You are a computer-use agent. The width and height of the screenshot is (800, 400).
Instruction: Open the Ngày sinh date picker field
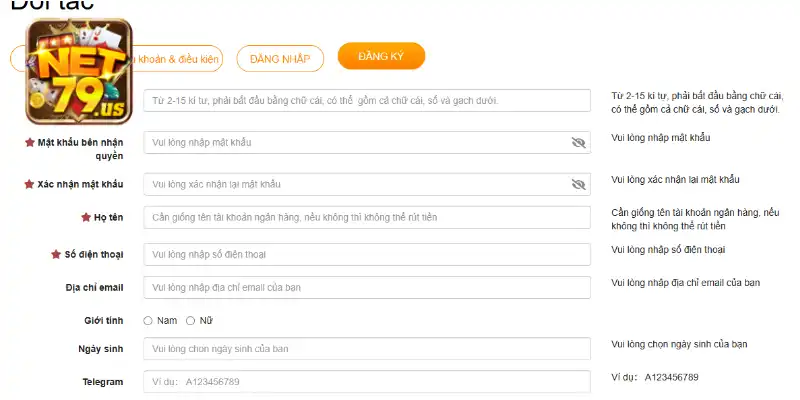coord(367,349)
